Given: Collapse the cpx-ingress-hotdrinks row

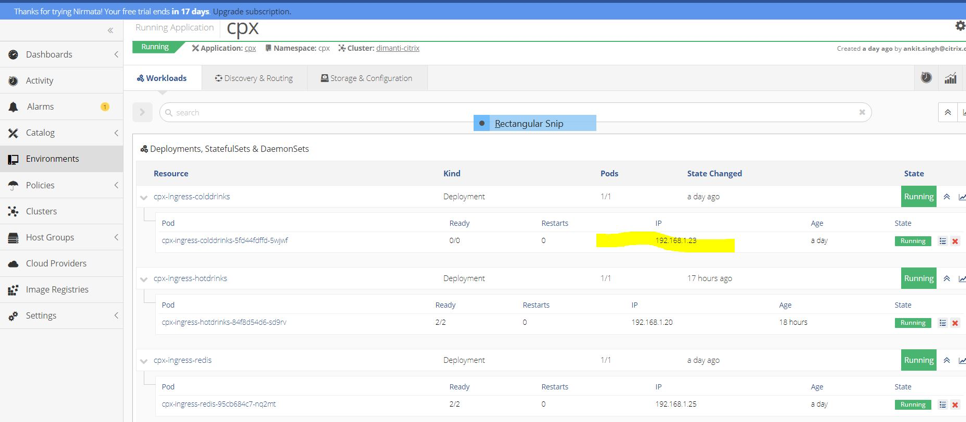Looking at the screenshot, I should [144, 279].
